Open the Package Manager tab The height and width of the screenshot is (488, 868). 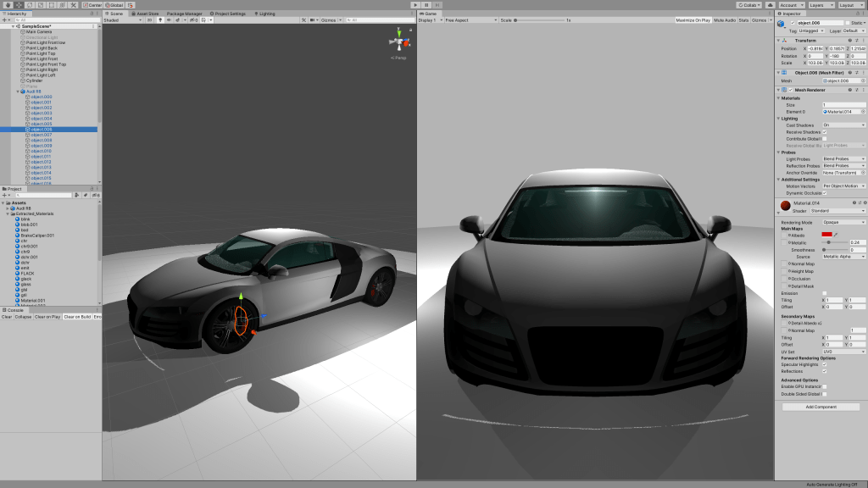point(184,14)
